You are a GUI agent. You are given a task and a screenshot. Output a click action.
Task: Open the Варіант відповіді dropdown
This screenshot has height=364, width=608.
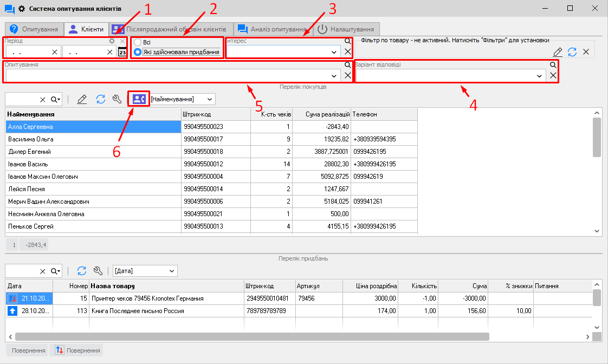(x=540, y=76)
